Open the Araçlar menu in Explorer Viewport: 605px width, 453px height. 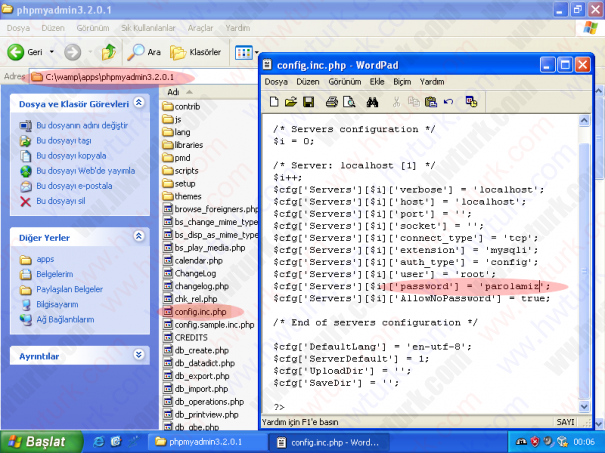200,28
